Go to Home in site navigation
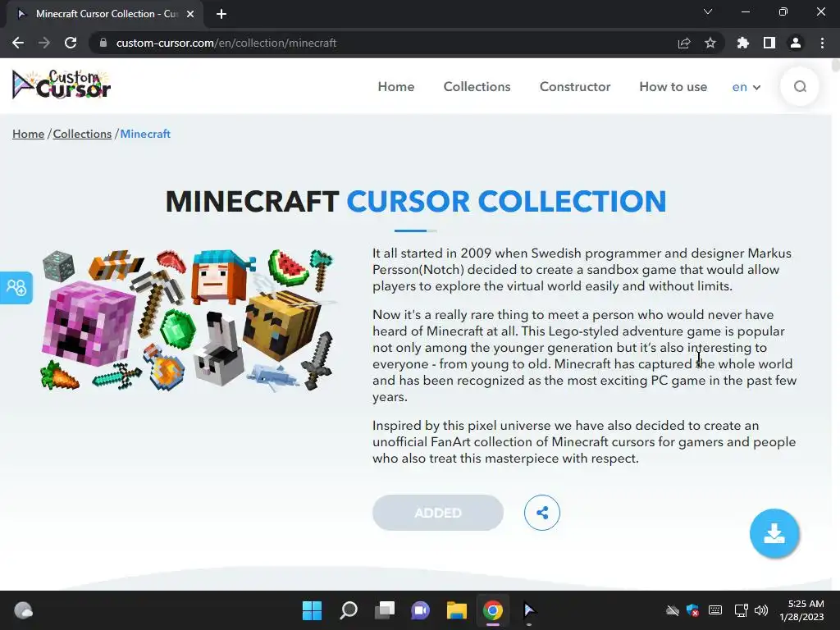The height and width of the screenshot is (630, 840). tap(396, 87)
